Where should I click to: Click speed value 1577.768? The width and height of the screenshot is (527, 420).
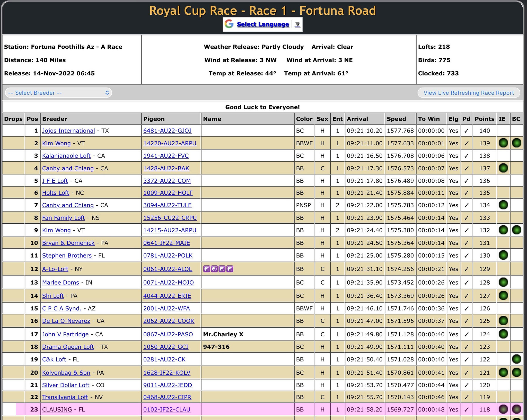tap(400, 131)
